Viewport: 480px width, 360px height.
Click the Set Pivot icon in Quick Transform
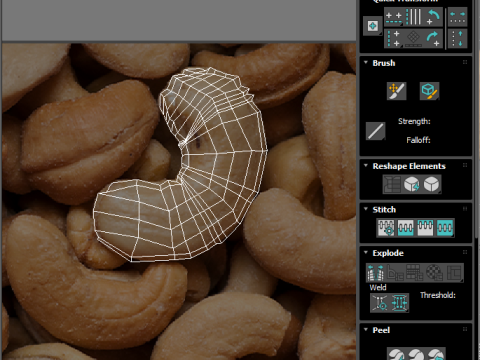[x=372, y=26]
